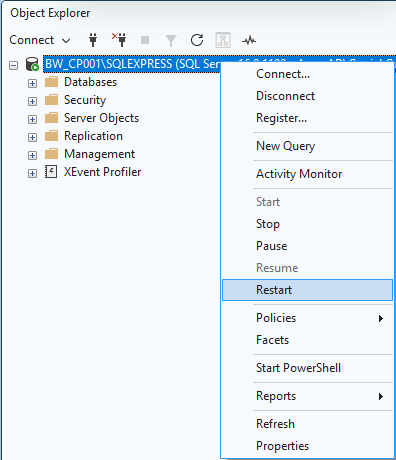Choose Start PowerShell in context menu

pyautogui.click(x=307, y=368)
